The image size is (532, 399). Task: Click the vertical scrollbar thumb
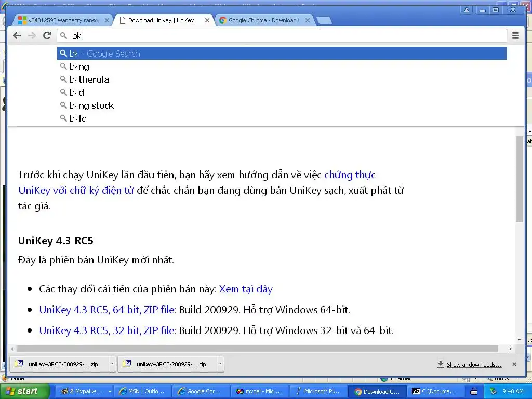pos(520,179)
